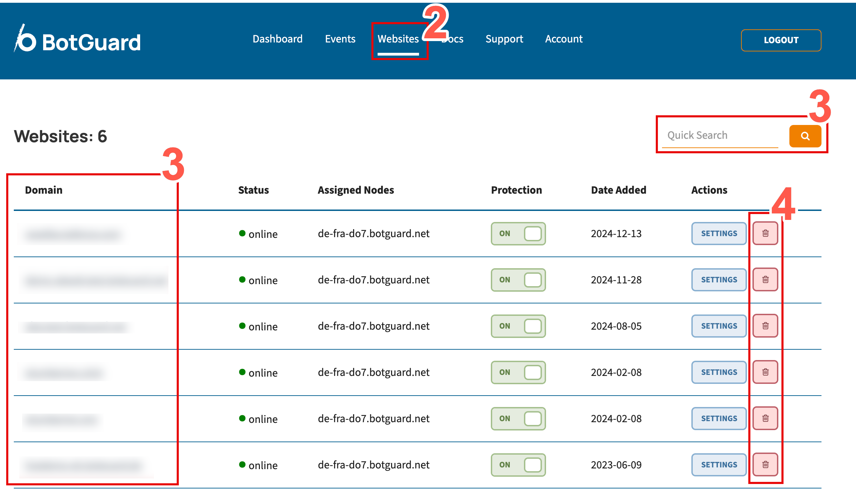Screen dimensions: 856x504
Task: Open the Dashboard page
Action: click(x=278, y=39)
